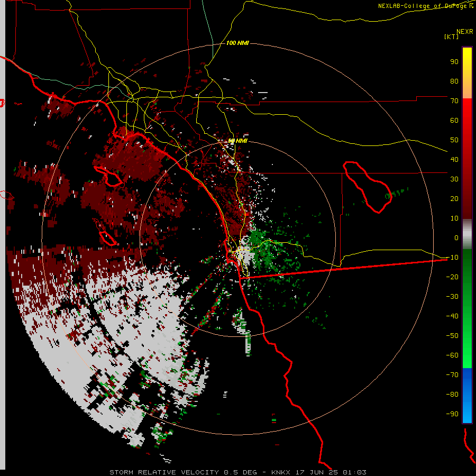Click the 100 NMI range ring label

coord(237,43)
